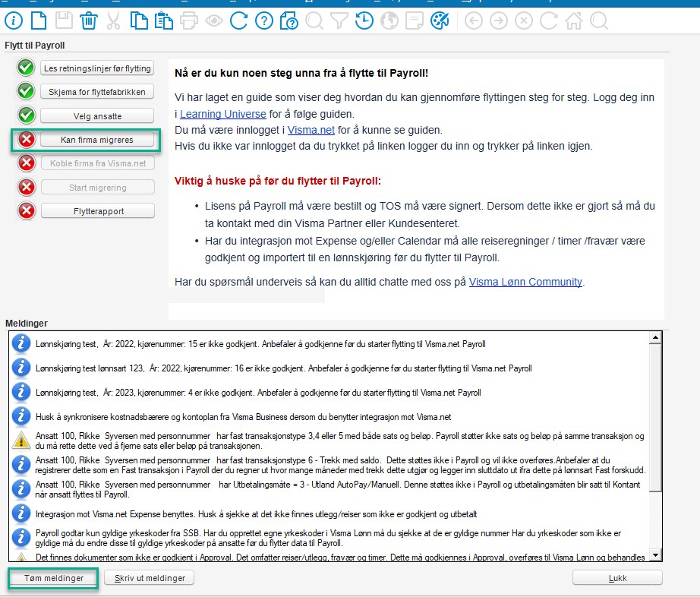Click the yellow warning triangle for Ansatt 100 message
The image size is (700, 597).
coord(21,441)
